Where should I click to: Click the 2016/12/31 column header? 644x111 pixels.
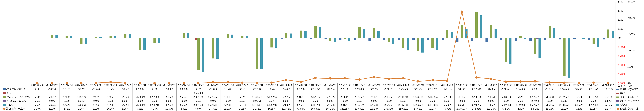360,85
